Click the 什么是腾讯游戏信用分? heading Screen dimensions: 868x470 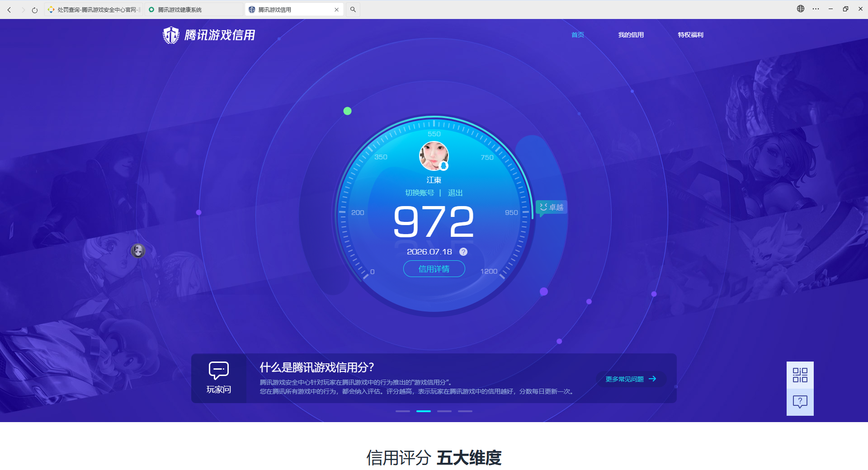pos(317,367)
